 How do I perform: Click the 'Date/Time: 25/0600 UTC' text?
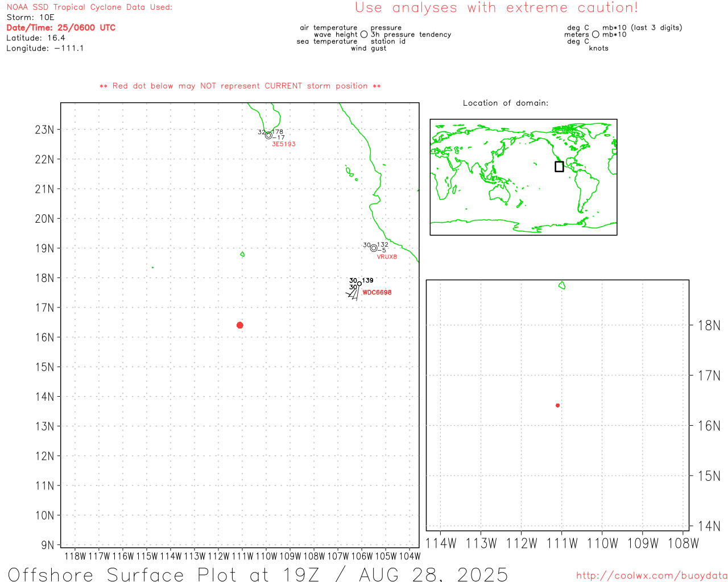click(61, 27)
